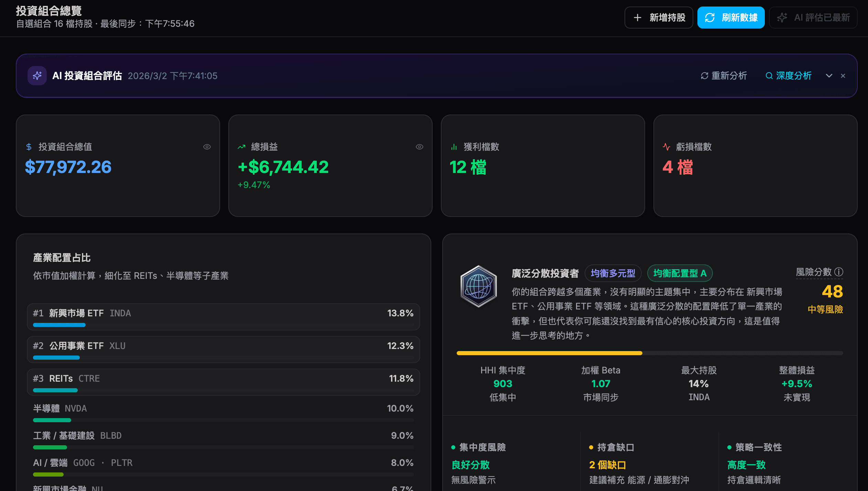Click the plus icon on 新增持股 button

coord(638,17)
